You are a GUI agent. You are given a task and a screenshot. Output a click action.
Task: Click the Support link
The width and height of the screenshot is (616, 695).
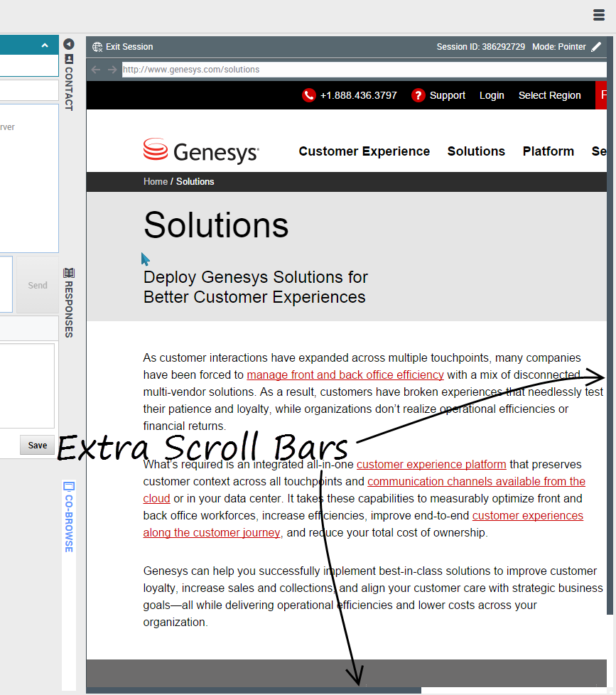447,95
